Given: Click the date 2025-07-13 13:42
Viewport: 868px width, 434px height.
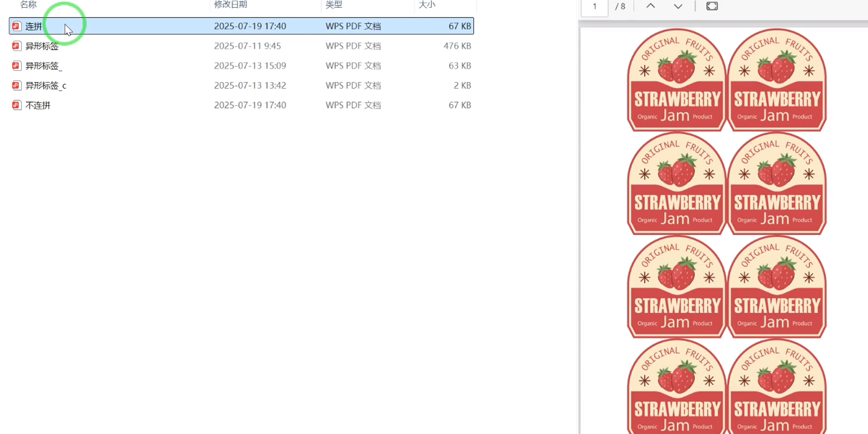Looking at the screenshot, I should coord(250,86).
